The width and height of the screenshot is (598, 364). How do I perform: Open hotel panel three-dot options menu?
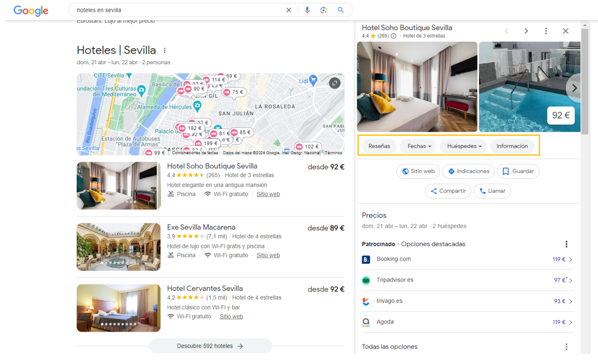pos(545,31)
